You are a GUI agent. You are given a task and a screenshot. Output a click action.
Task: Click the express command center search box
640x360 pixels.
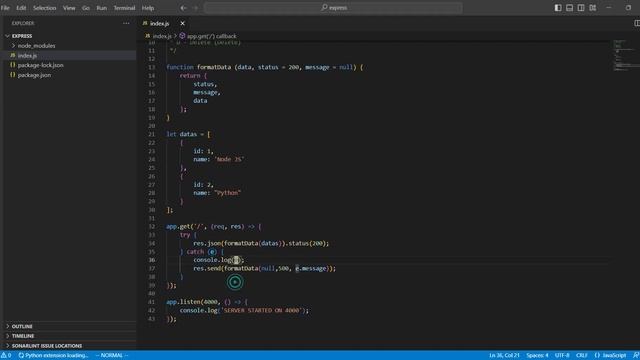coord(333,8)
